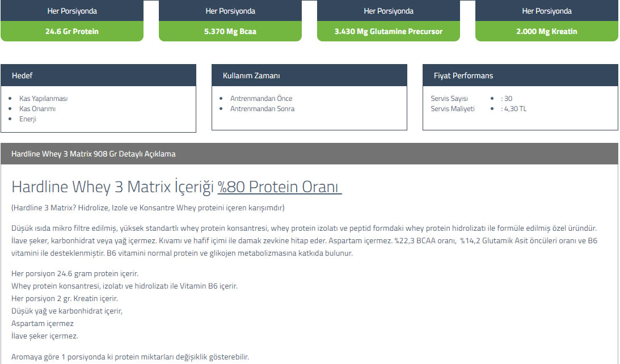Image resolution: width=620 pixels, height=364 pixels.
Task: Click the Antrenmandan Önce list item
Action: (x=262, y=99)
